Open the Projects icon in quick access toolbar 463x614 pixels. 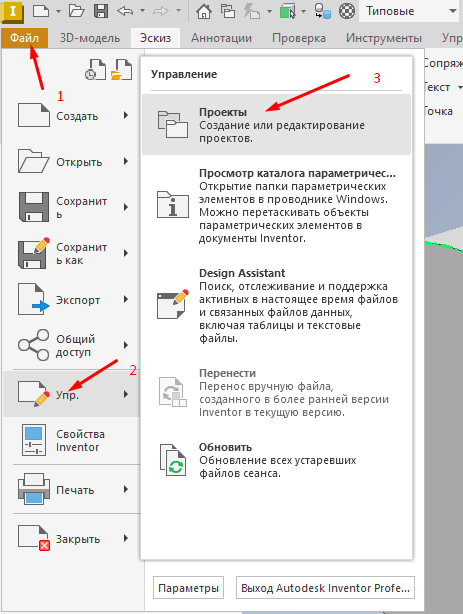(228, 11)
